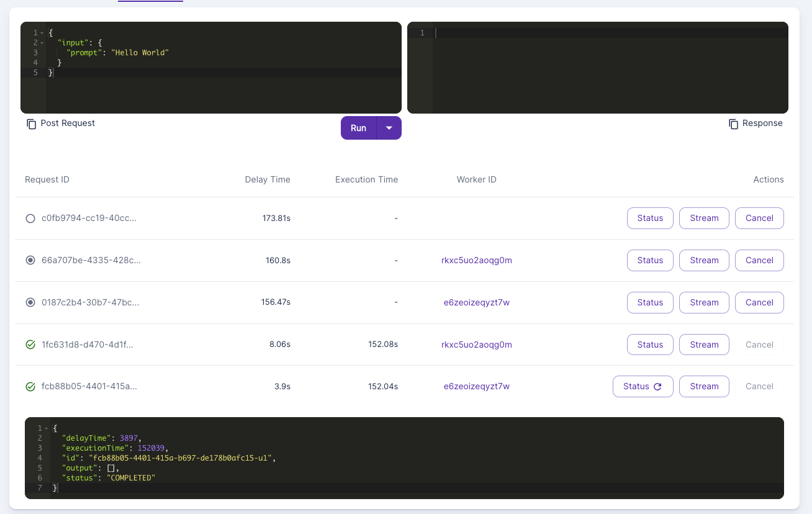Refresh Status for request fcb88b05
The height and width of the screenshot is (514, 812).
click(643, 386)
